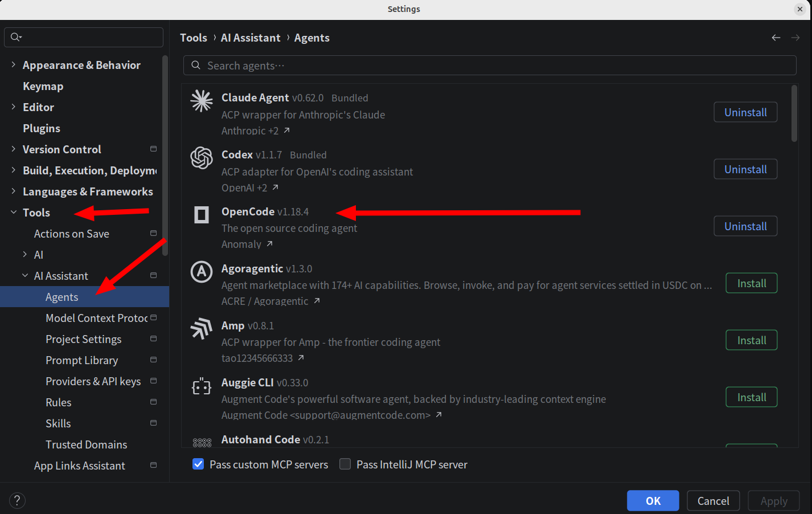
Task: Expand the Version Control section
Action: (14, 149)
